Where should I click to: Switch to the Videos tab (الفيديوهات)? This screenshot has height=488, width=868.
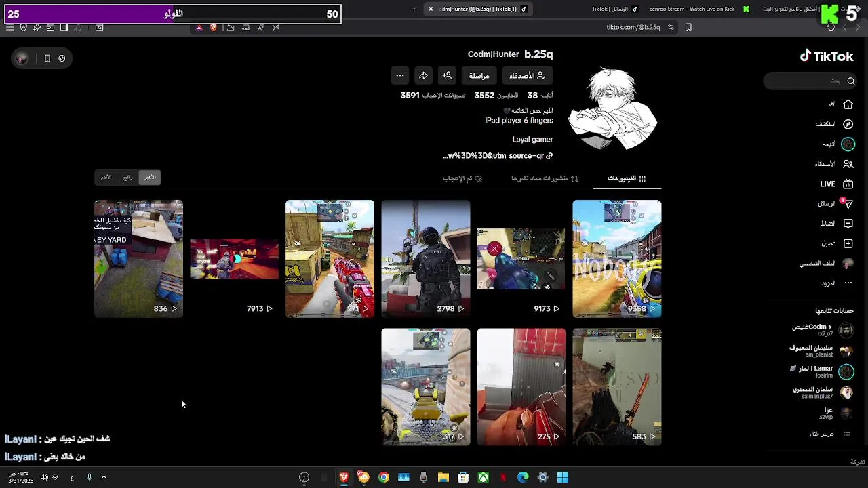click(627, 178)
